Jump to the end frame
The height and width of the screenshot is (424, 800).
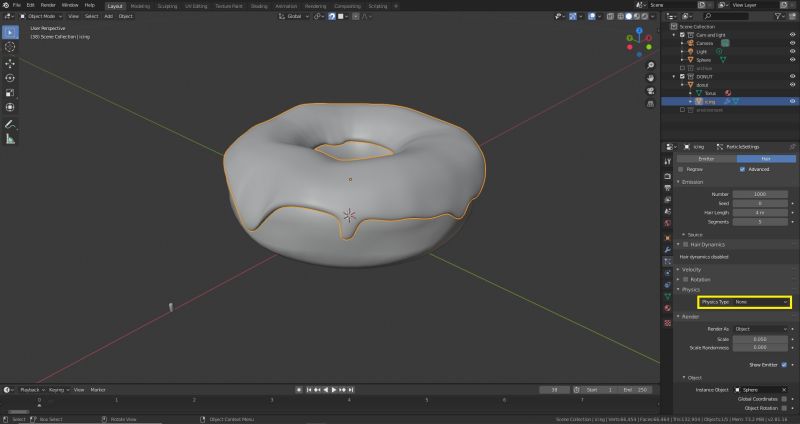tap(351, 390)
